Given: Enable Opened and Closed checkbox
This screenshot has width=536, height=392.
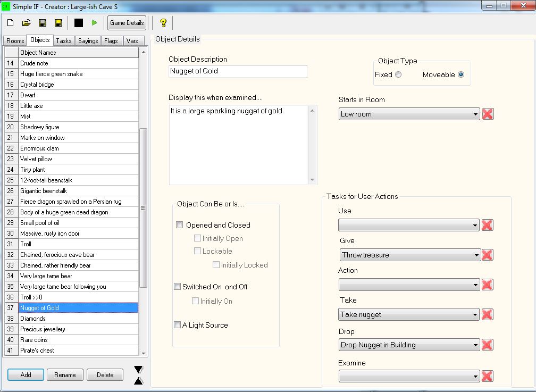Looking at the screenshot, I should 180,225.
